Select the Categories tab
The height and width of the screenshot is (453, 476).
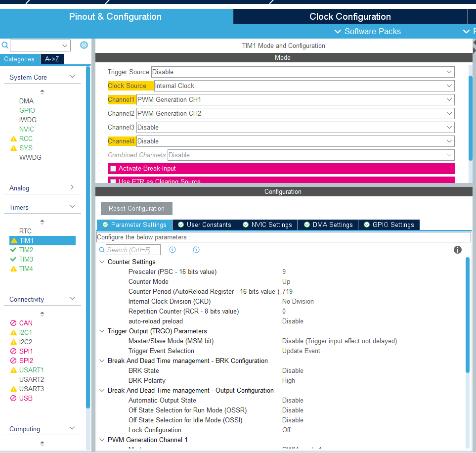(x=19, y=59)
